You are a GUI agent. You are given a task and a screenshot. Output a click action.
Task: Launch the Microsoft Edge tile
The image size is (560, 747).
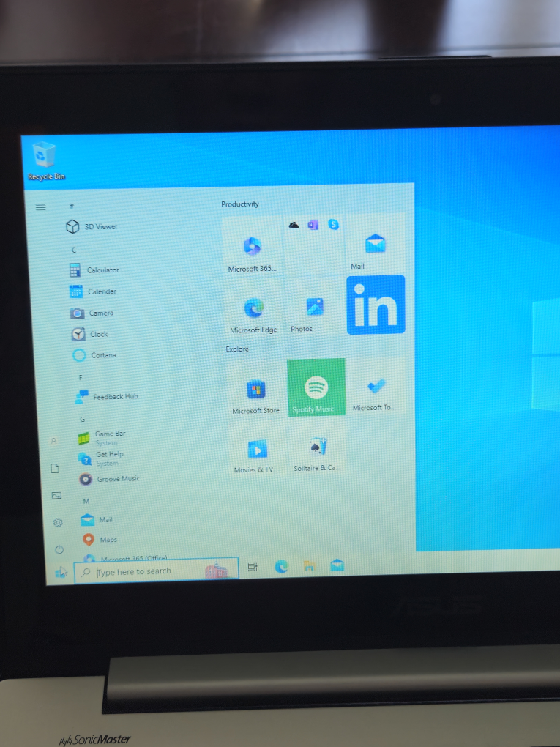click(x=253, y=308)
